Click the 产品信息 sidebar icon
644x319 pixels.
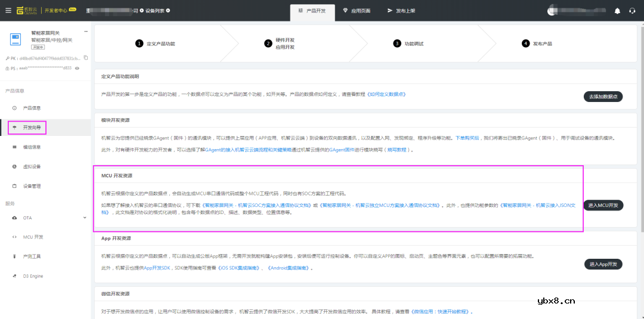(x=14, y=108)
